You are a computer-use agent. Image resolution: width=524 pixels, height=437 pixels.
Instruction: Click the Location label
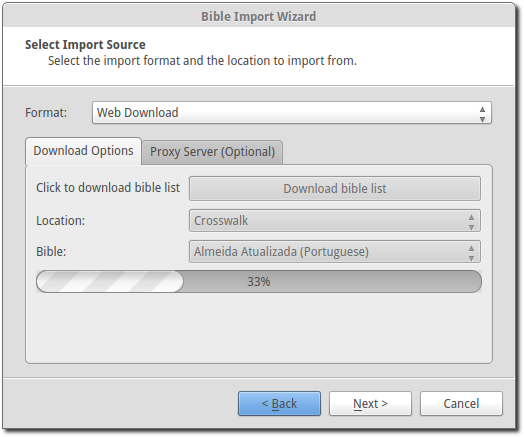(60, 221)
